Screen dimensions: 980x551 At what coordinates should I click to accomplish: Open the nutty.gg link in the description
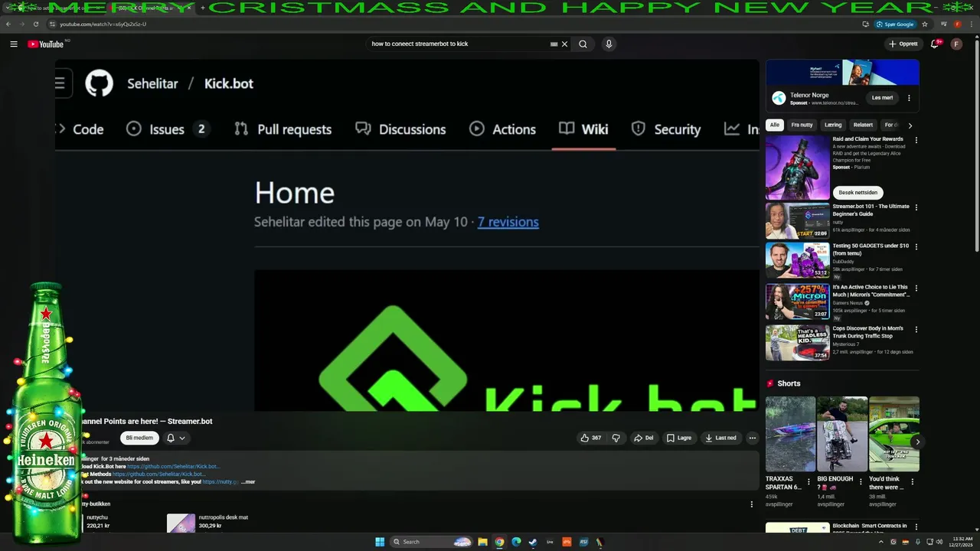pos(220,482)
